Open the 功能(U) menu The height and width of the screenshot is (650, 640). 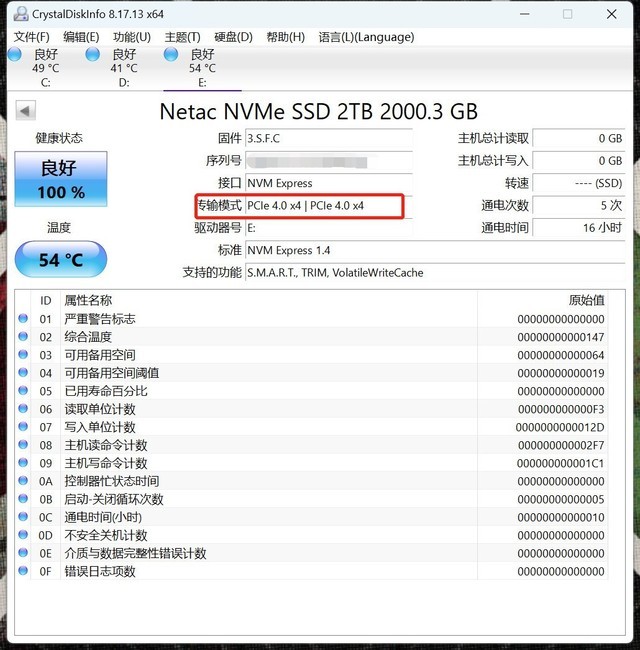click(x=132, y=37)
